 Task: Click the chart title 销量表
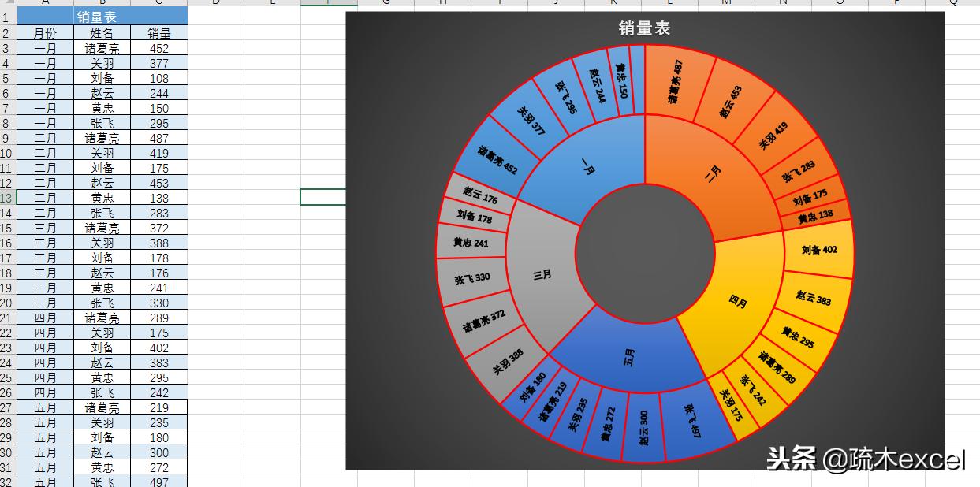(644, 28)
